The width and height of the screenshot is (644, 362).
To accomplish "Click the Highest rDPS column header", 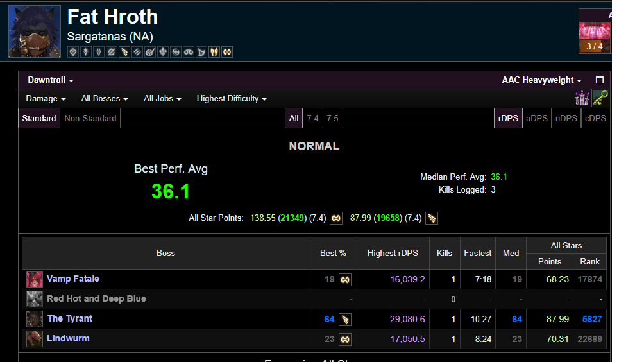I will [393, 253].
